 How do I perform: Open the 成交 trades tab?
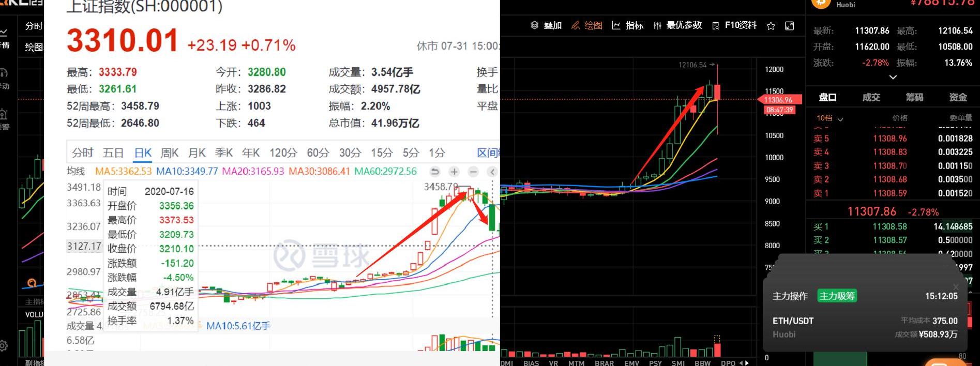[871, 97]
